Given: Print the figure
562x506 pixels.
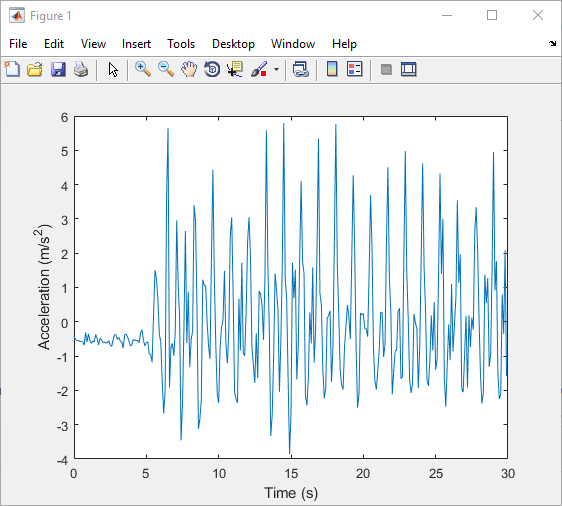Looking at the screenshot, I should point(81,69).
